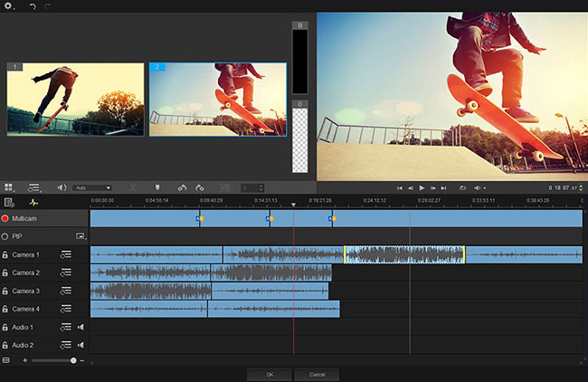
Task: Click the Cancel button
Action: coord(317,374)
